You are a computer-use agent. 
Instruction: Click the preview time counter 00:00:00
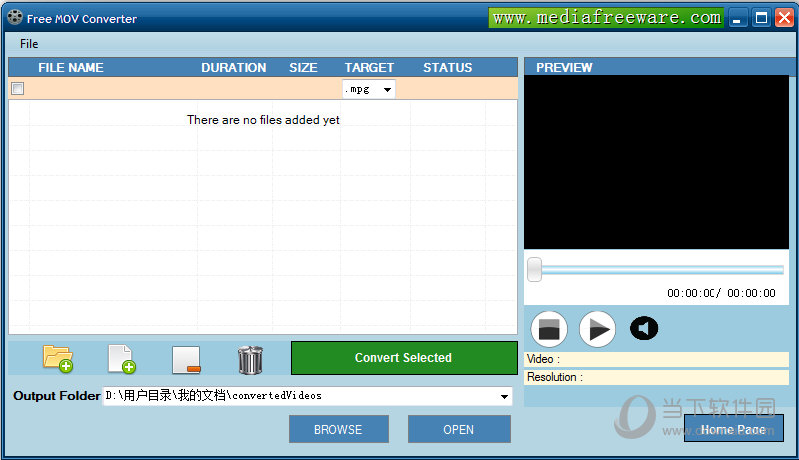(721, 293)
